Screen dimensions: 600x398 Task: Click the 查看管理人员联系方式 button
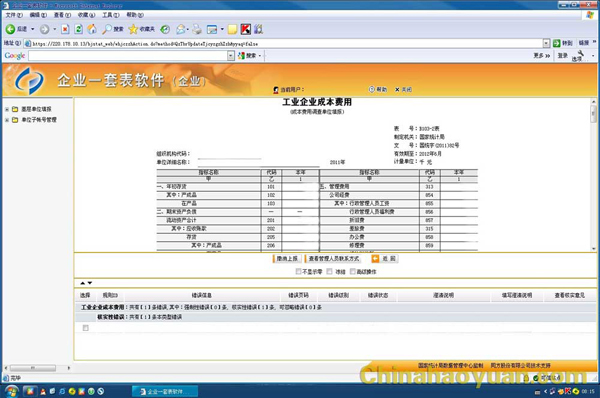[333, 259]
